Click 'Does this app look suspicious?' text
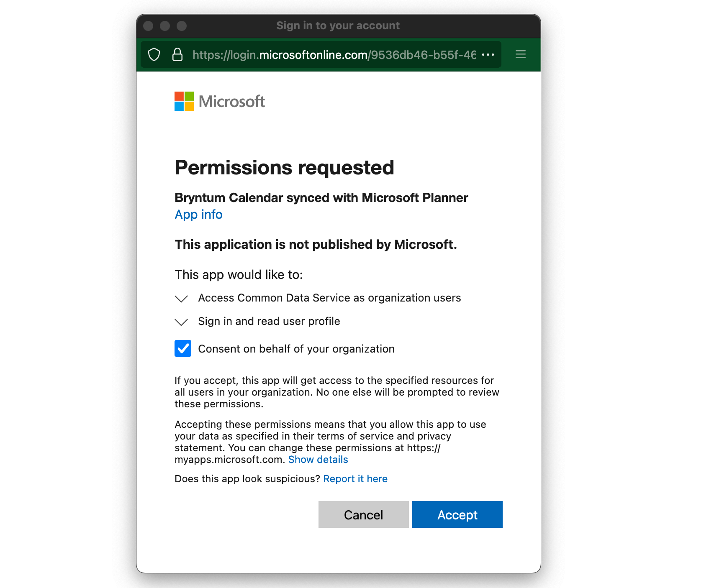 (x=247, y=479)
